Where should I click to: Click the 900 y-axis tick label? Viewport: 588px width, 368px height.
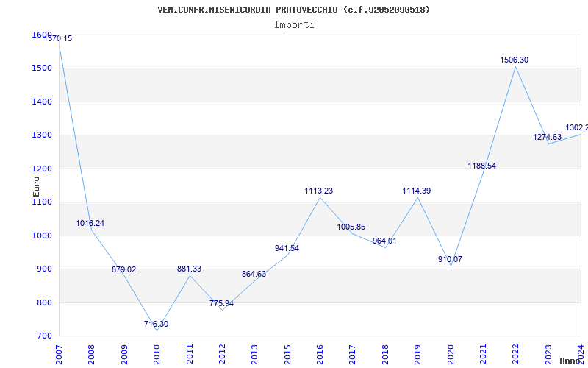pyautogui.click(x=44, y=269)
